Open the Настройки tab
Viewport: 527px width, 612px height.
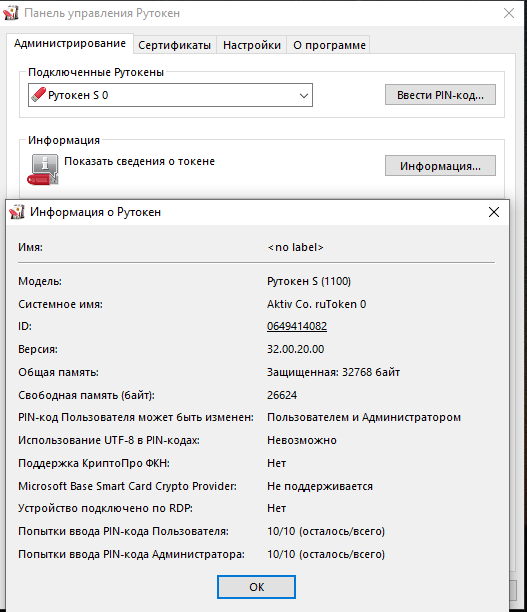252,45
